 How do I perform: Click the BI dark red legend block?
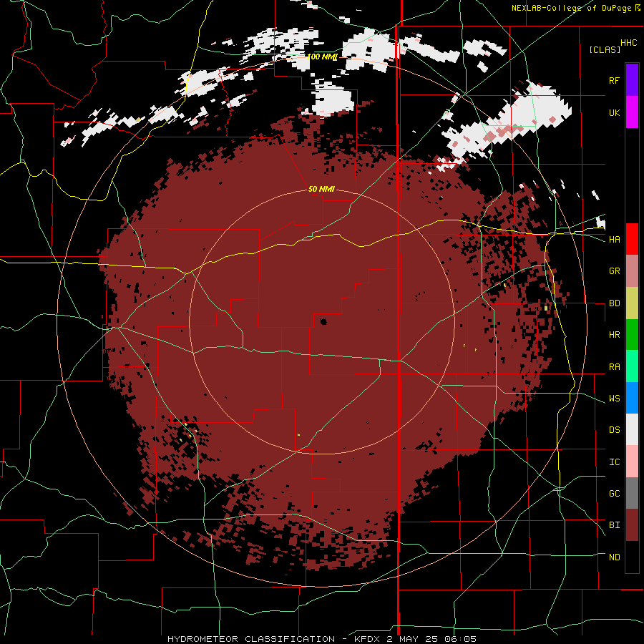pyautogui.click(x=632, y=525)
